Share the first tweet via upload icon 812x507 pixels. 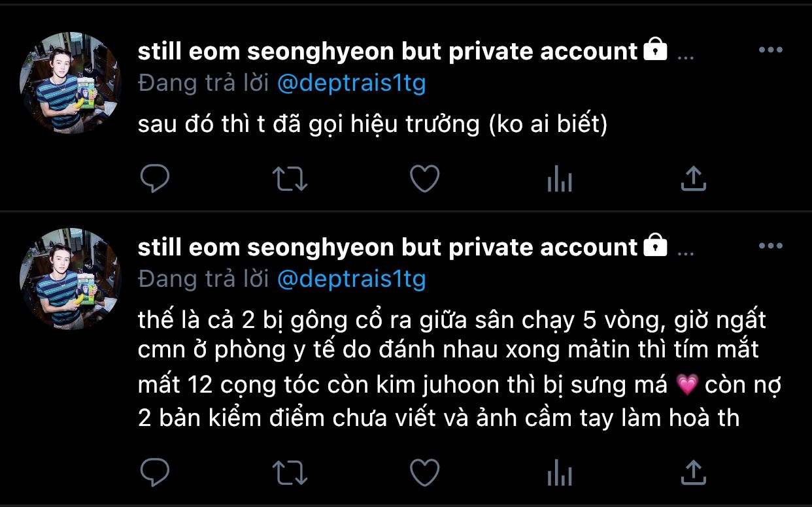coord(694,178)
